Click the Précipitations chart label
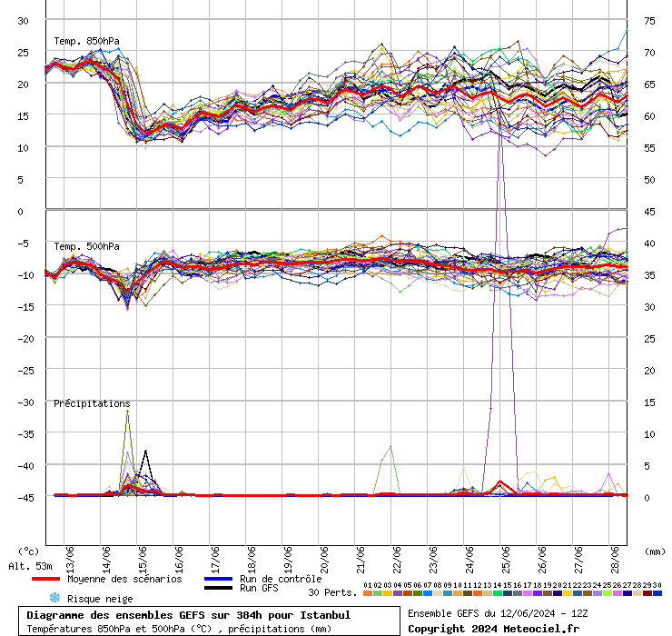This screenshot has width=672, height=636. [92, 403]
